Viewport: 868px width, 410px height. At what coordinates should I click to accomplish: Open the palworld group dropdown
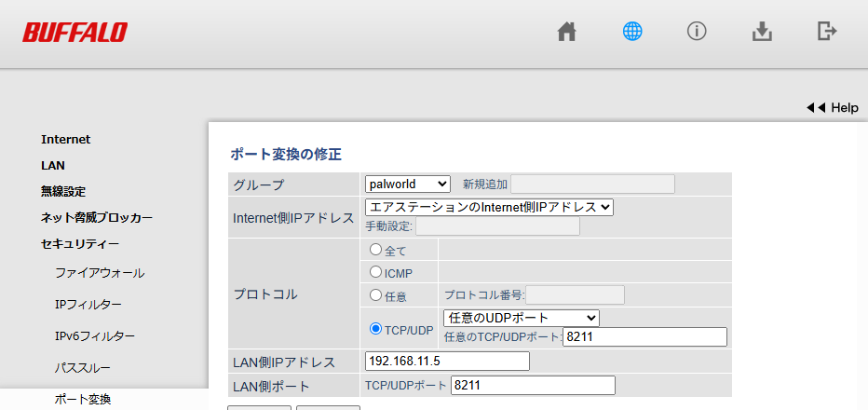tap(408, 184)
